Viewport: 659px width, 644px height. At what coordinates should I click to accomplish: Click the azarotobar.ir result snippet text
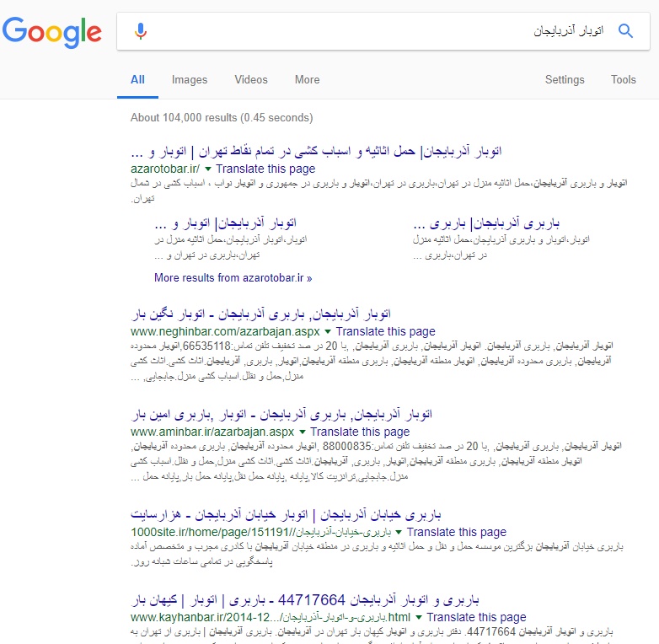(x=378, y=191)
